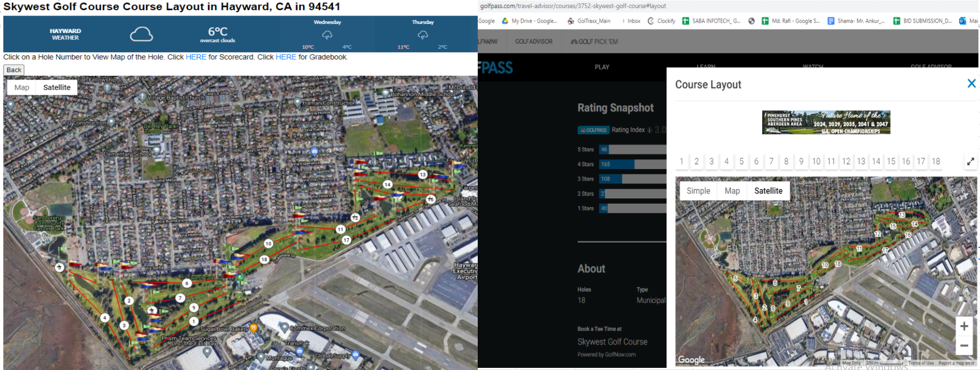
Task: Click the 3 Stars rating bar
Action: click(x=632, y=179)
